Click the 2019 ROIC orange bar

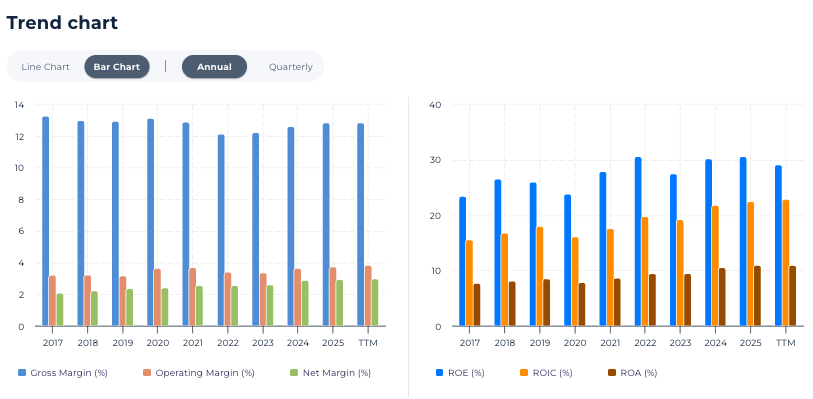[539, 276]
